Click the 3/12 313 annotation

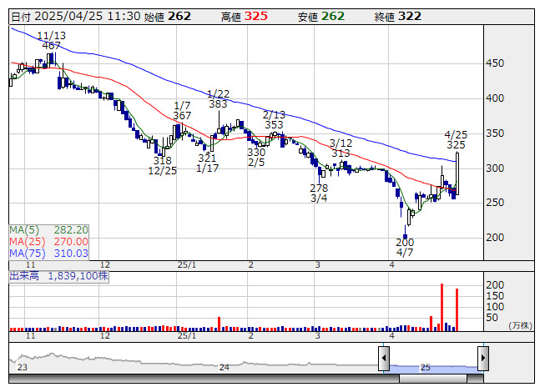click(x=341, y=148)
